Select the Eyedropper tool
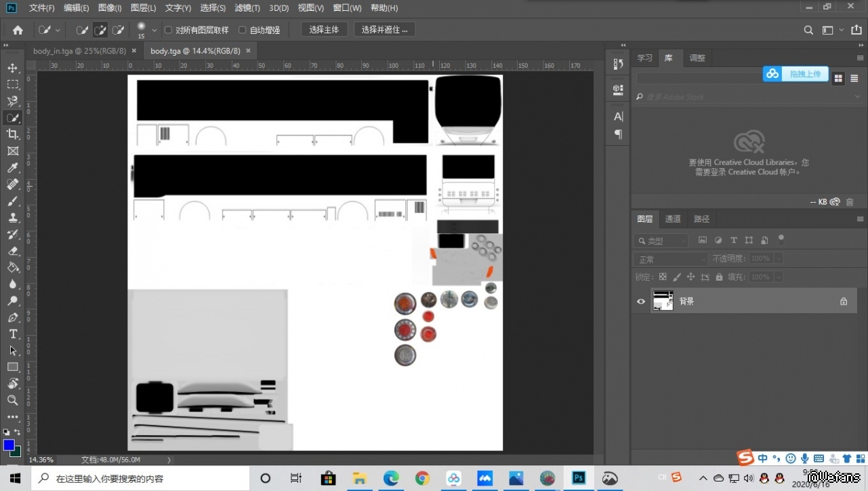Image resolution: width=868 pixels, height=491 pixels. pos(13,168)
